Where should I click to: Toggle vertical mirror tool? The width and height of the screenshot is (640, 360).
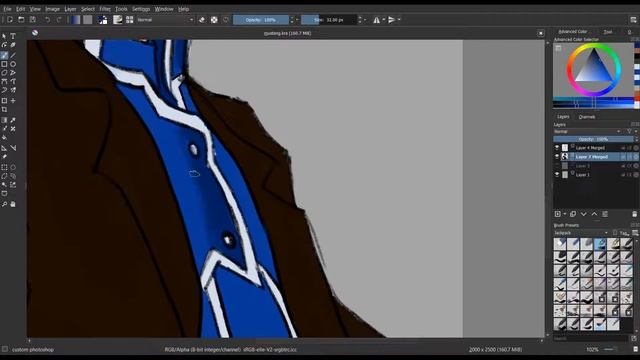(x=391, y=20)
